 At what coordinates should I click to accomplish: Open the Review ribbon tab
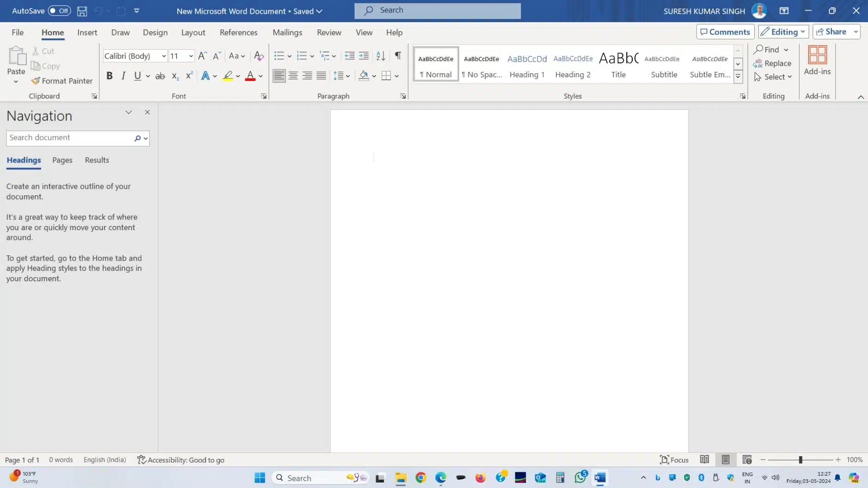[x=329, y=32]
